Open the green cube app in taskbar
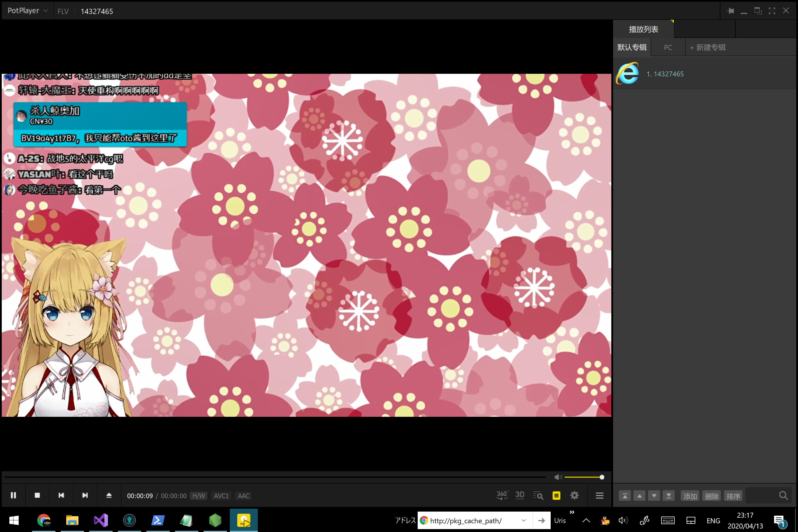The width and height of the screenshot is (798, 532). pyautogui.click(x=215, y=520)
